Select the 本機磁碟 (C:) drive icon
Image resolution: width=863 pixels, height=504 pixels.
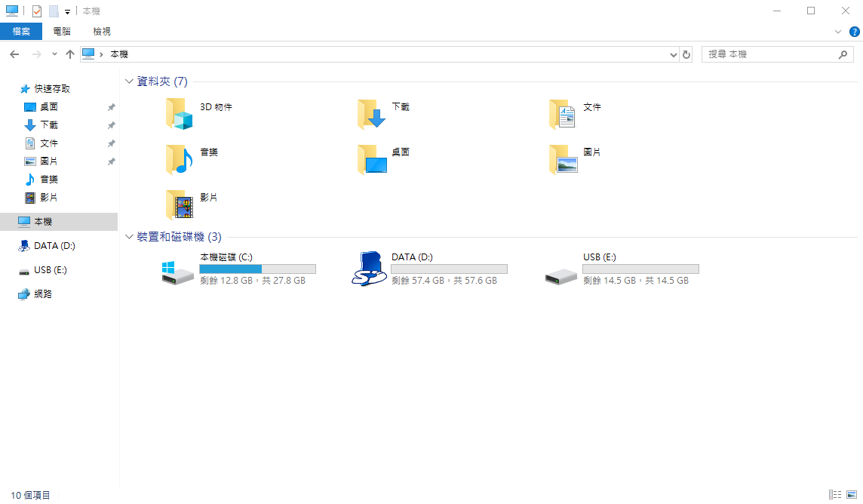pyautogui.click(x=178, y=272)
